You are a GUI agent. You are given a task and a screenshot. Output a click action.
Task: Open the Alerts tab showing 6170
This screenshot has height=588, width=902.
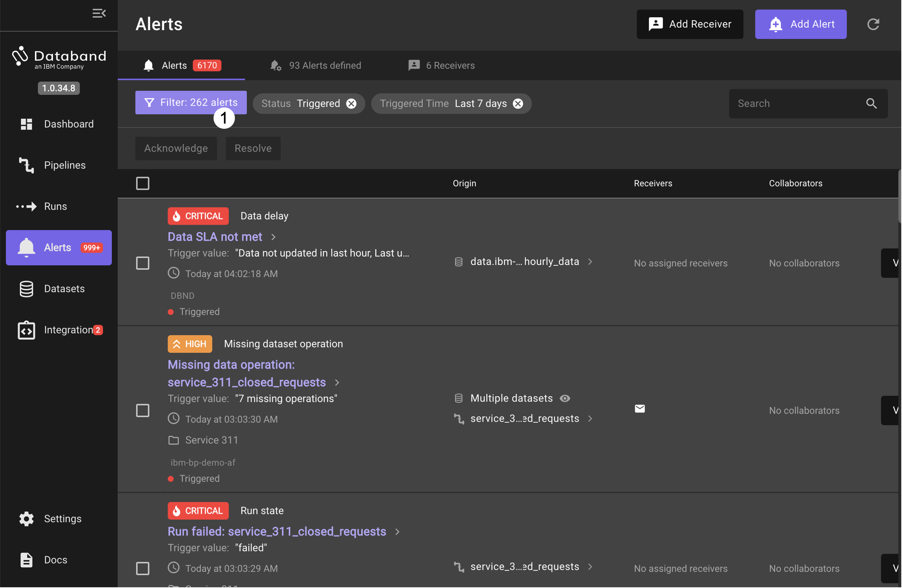[182, 65]
